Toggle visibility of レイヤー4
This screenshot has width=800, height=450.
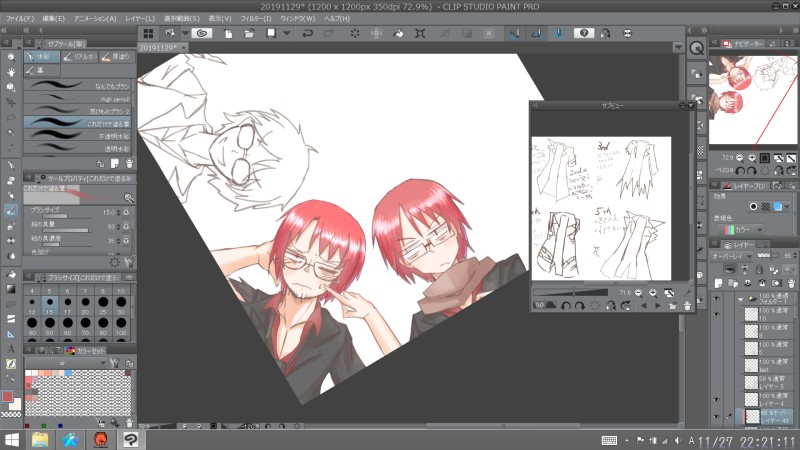click(x=717, y=399)
